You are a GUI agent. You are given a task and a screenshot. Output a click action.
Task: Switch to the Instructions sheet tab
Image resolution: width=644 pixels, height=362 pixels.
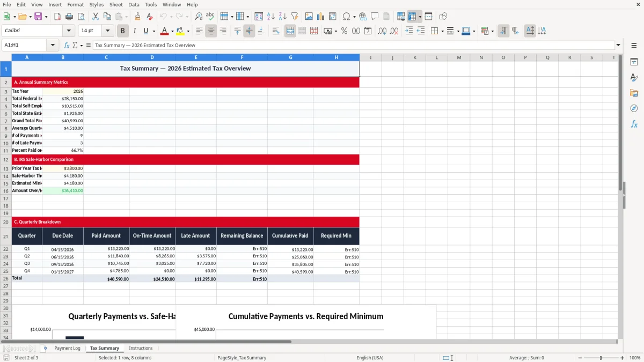click(x=141, y=348)
